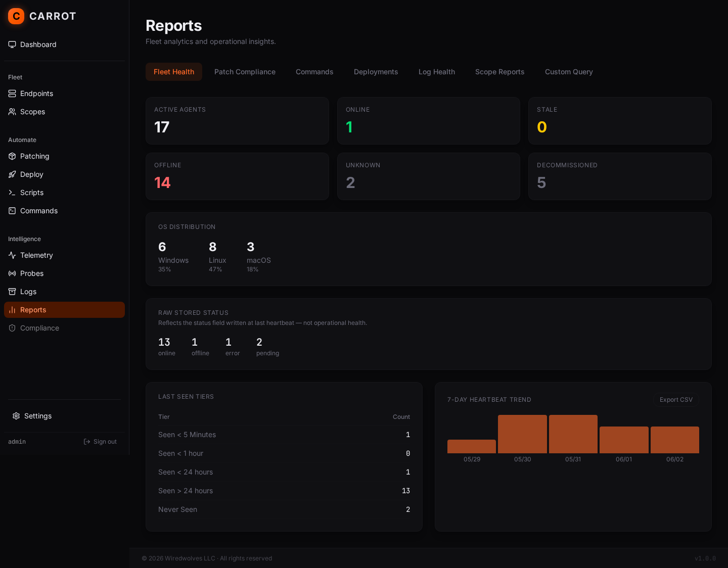The image size is (728, 568).
Task: Click the Stale count card
Action: 620,121
